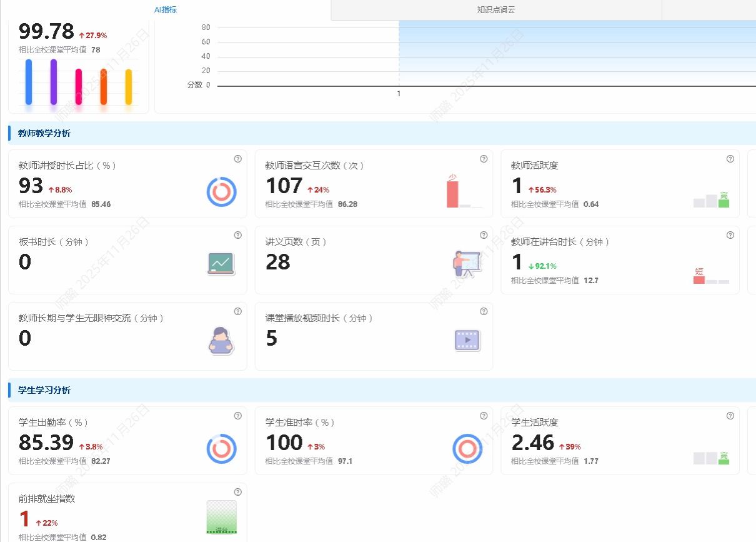Click help icon on 教师在讲台时长 card
756x542 pixels.
pos(730,235)
